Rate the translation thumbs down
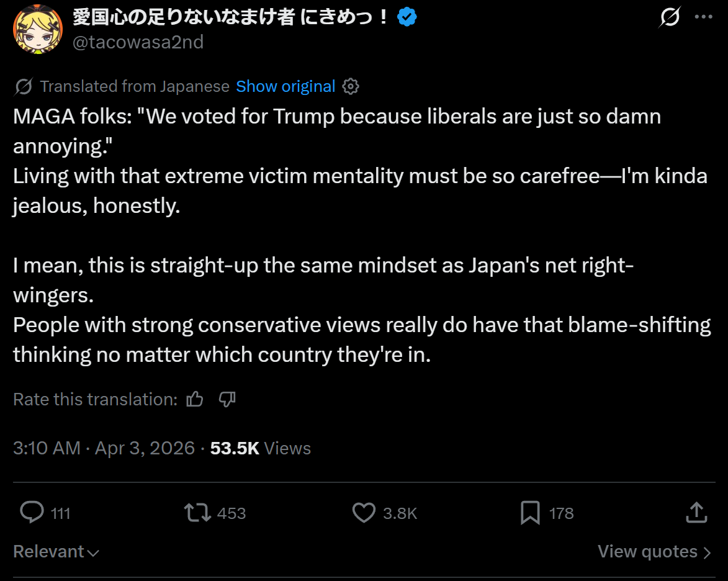The image size is (728, 581). click(227, 399)
